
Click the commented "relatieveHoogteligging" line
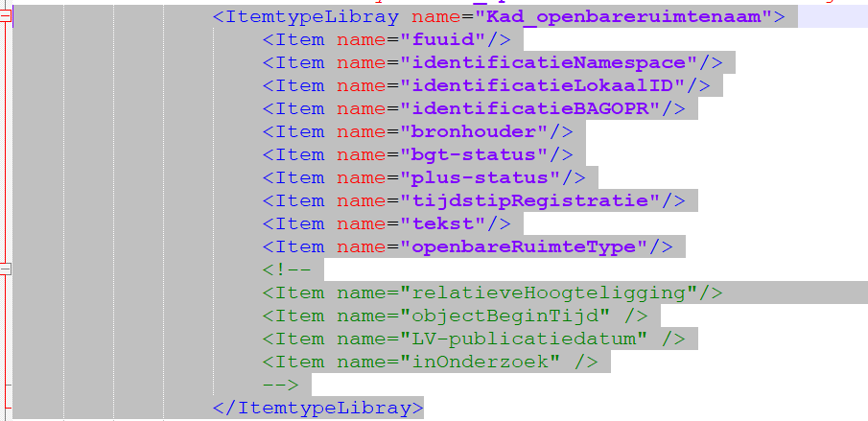[493, 292]
